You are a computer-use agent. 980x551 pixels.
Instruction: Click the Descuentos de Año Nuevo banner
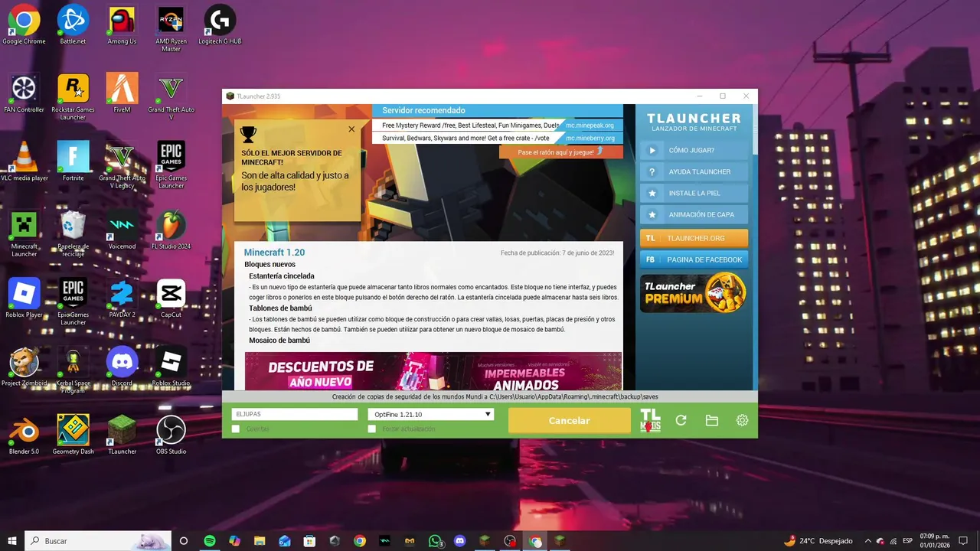(433, 371)
